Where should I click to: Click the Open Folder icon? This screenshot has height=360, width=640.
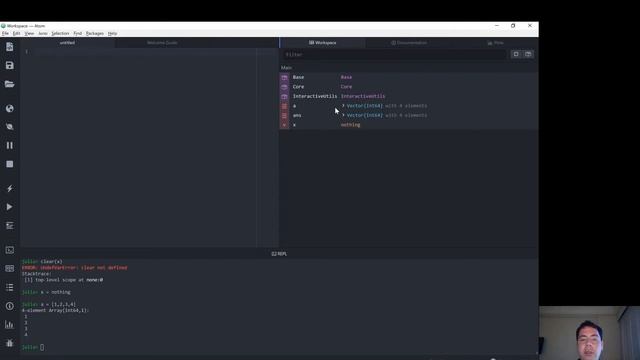click(9, 84)
